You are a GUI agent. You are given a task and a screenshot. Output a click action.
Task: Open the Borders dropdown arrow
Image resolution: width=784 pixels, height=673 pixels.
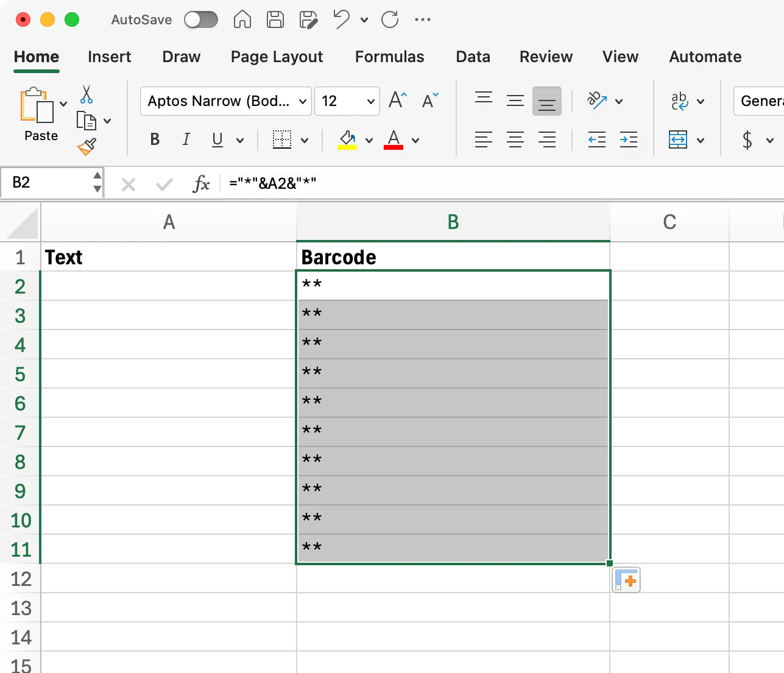click(304, 139)
